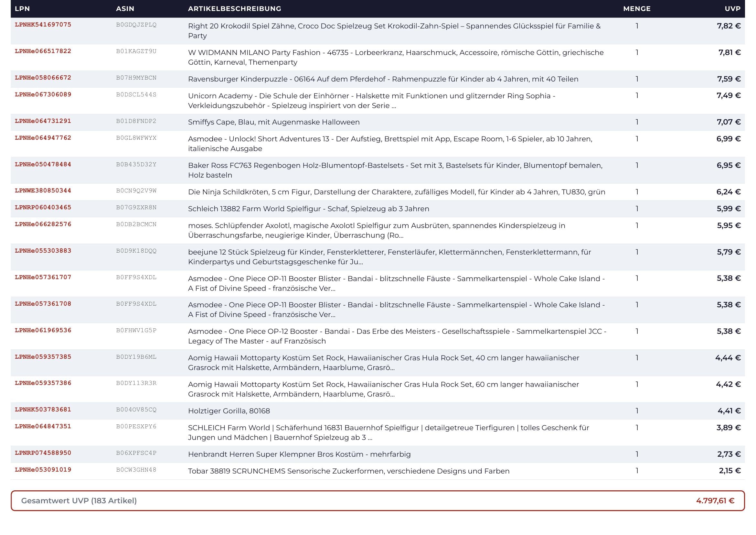Click the ASIN column header
756x535 pixels.
click(x=125, y=9)
